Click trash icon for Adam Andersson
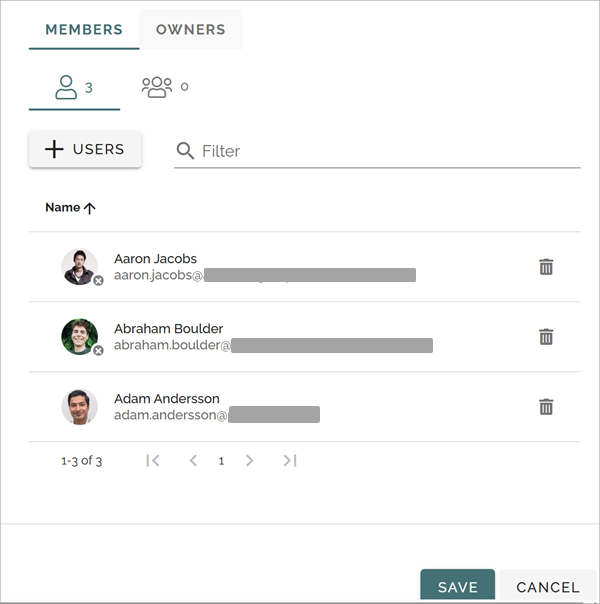The image size is (600, 604). 546,406
